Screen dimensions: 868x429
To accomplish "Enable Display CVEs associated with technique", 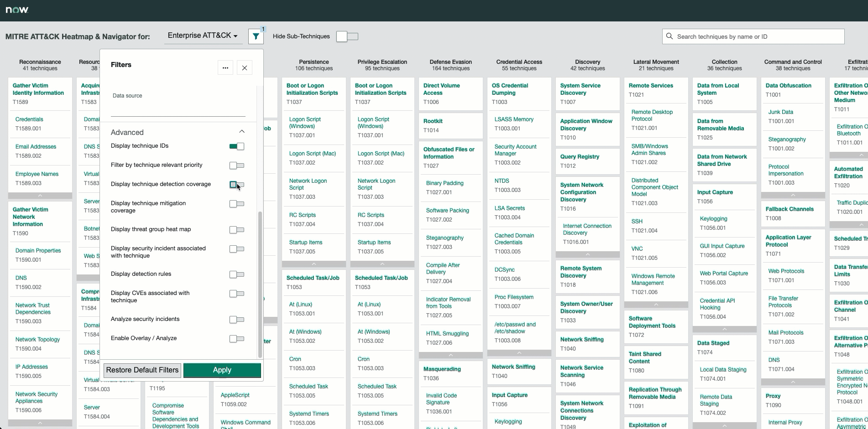I will [237, 294].
